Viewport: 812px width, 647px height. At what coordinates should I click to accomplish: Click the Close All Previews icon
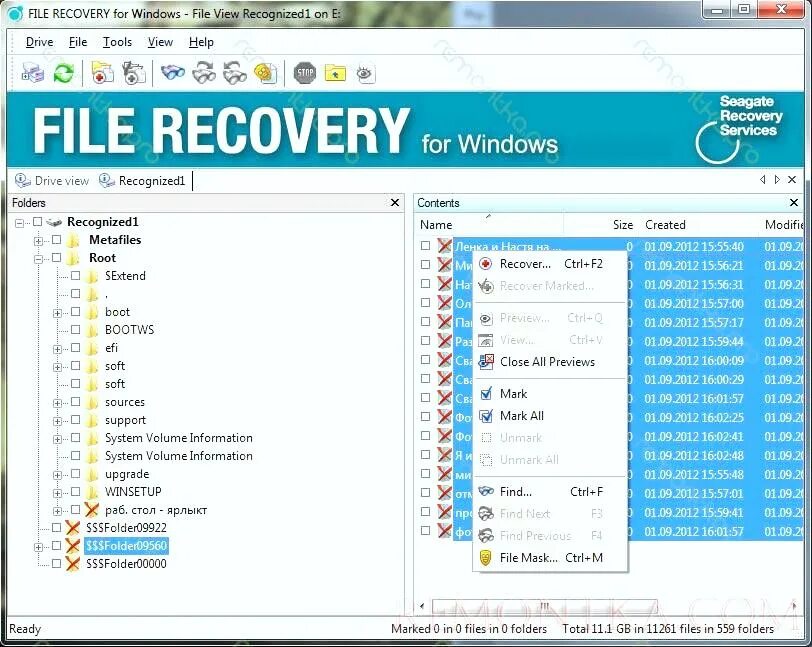coord(486,362)
